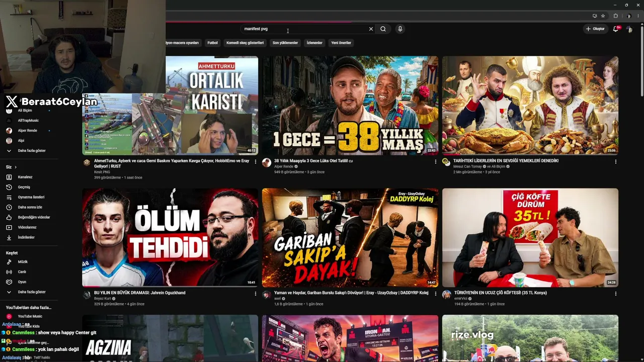Click the title 'TÜRKİYENİN EN UCUZ ÇİĞ KÖFTESİ'
The width and height of the screenshot is (644, 362).
pos(501,293)
